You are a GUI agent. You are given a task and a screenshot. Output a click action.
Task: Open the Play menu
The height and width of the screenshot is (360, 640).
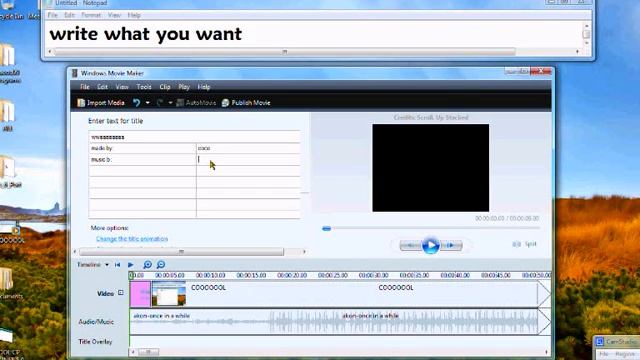(184, 87)
